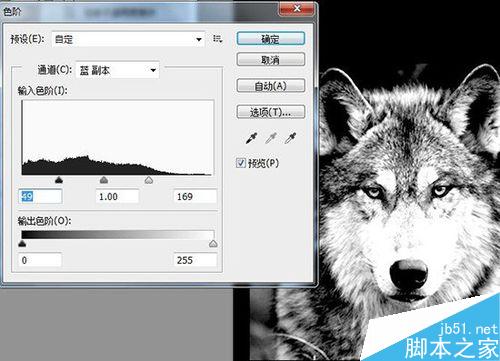Viewport: 500px width, 361px height.
Task: Open the 选项(T)... options dialog
Action: tap(271, 112)
